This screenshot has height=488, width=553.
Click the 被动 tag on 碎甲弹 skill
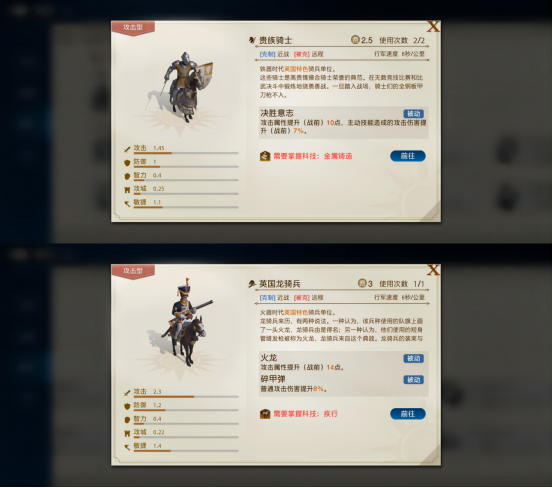coord(413,380)
